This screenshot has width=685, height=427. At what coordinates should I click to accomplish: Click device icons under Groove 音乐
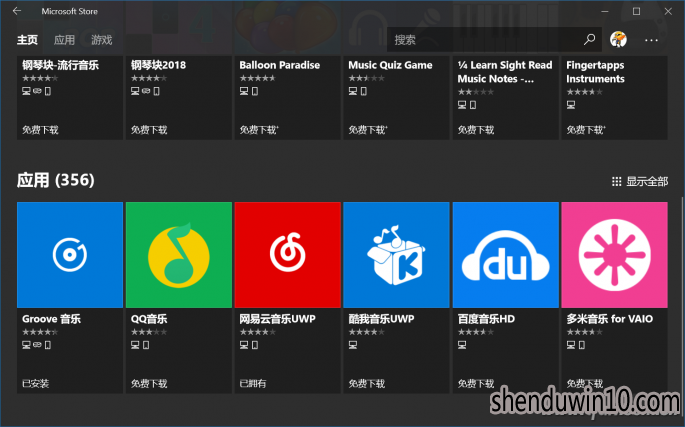click(37, 345)
